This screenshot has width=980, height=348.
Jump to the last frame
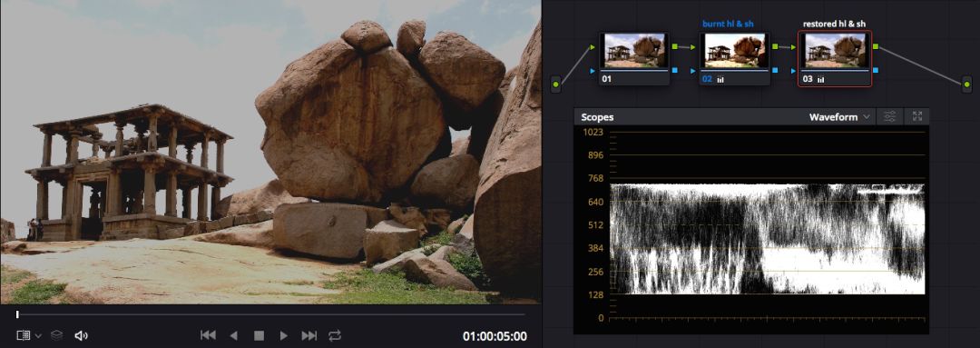[309, 335]
